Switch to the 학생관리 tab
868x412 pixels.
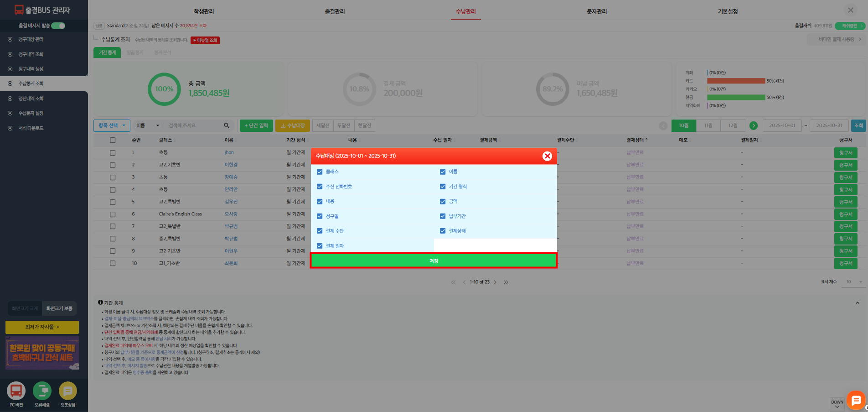click(204, 11)
